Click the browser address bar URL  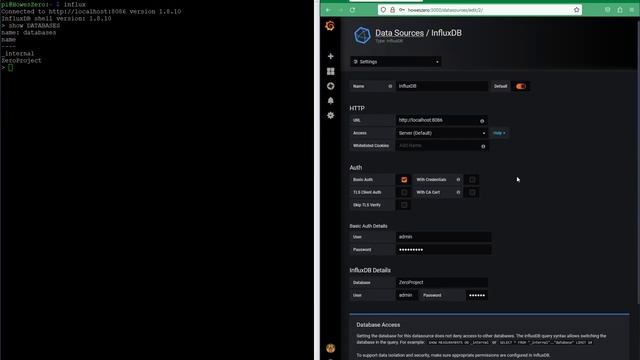click(445, 10)
